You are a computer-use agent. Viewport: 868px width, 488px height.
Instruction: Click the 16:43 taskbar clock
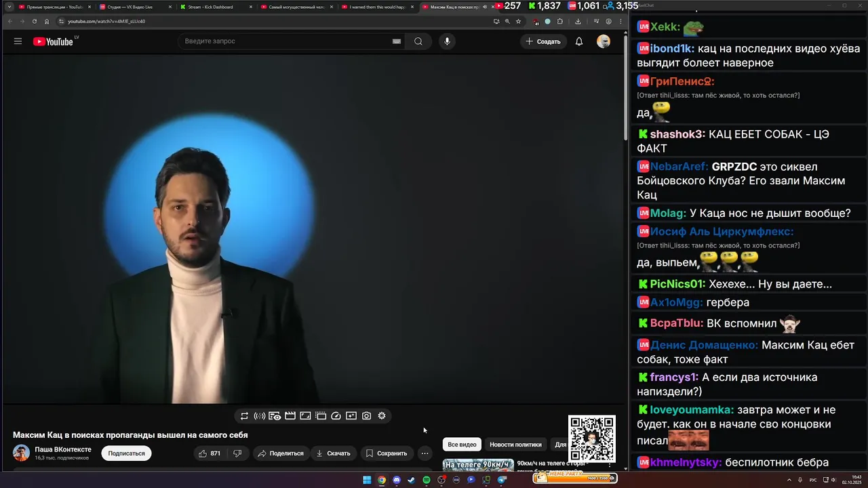pos(851,480)
